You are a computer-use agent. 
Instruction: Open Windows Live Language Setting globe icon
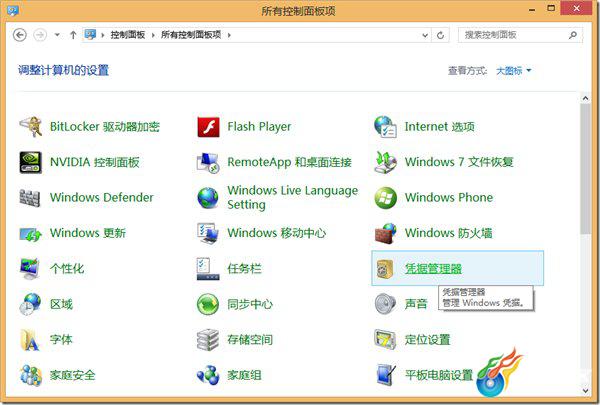208,198
